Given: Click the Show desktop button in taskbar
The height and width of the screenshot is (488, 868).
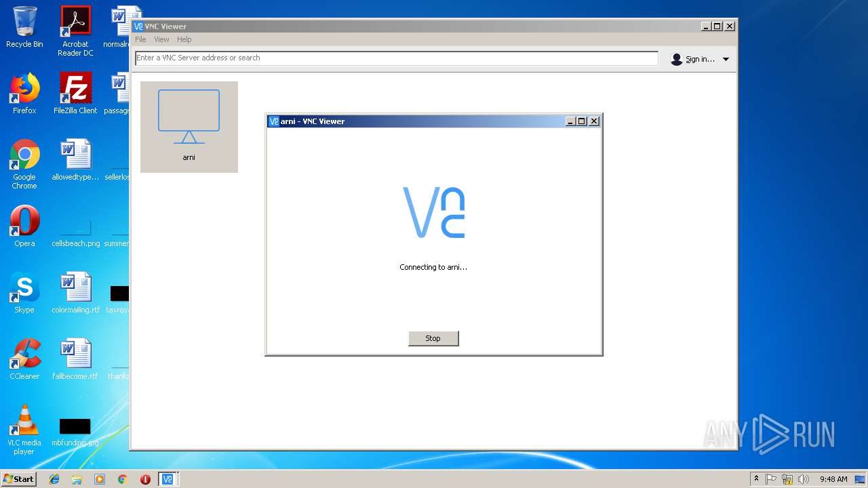Looking at the screenshot, I should [861, 479].
